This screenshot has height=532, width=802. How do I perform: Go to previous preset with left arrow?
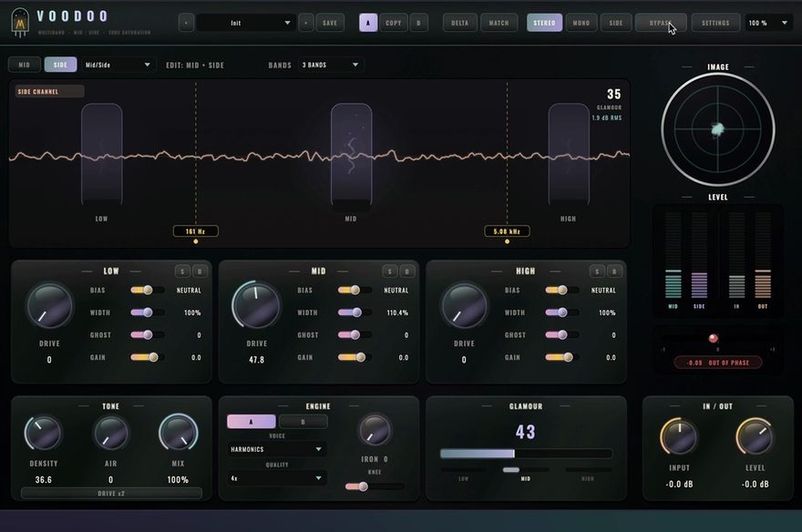tap(186, 23)
